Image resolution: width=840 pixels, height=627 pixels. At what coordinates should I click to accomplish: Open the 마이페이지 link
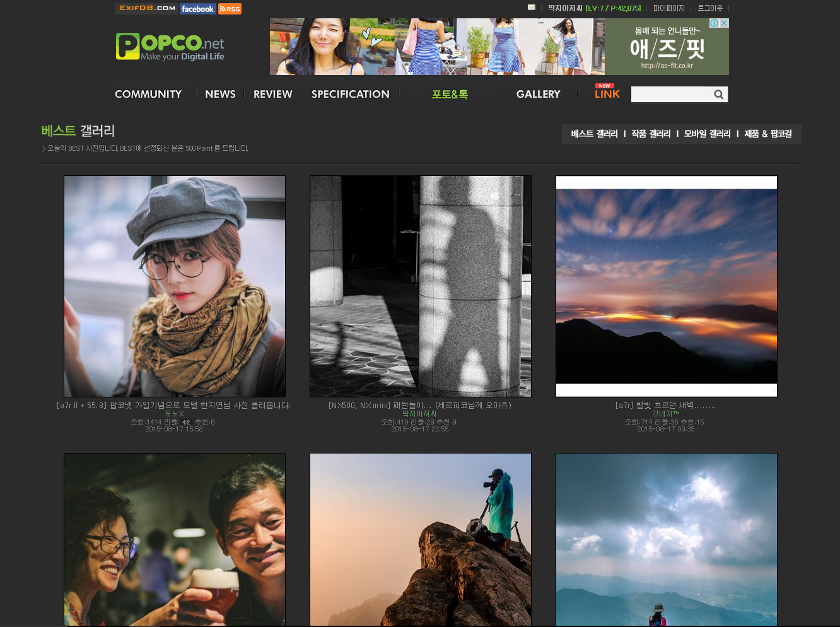(x=668, y=8)
